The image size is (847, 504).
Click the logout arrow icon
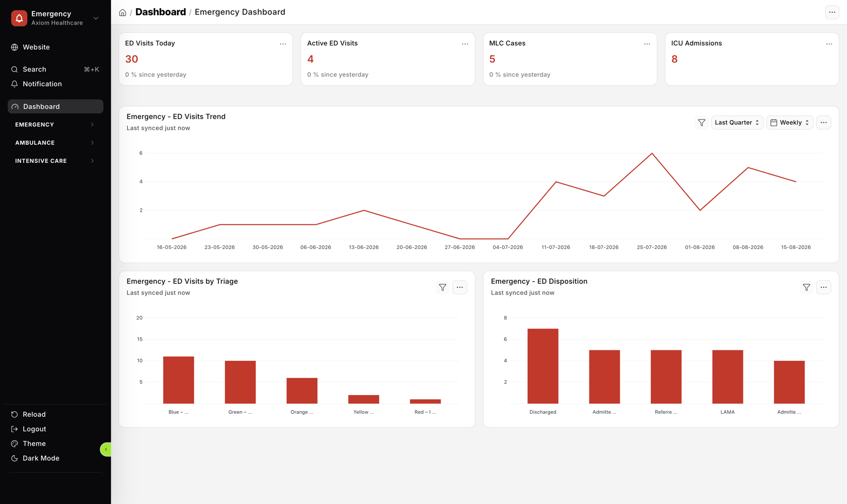coord(15,429)
